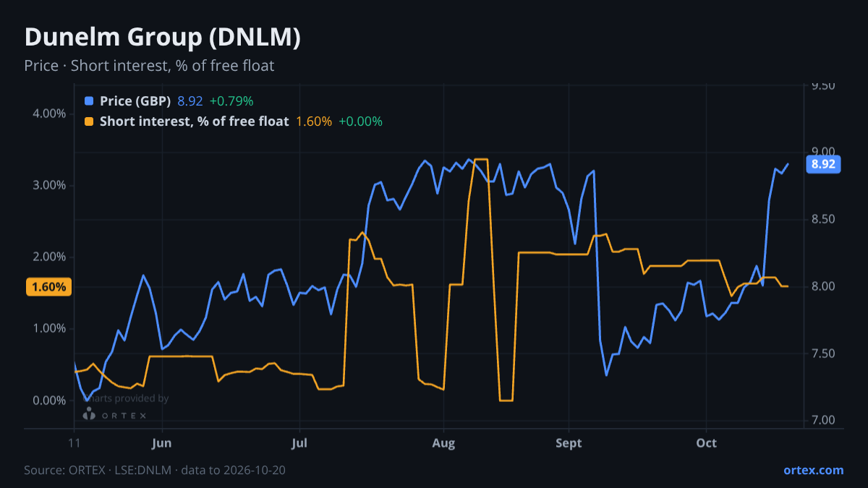Click the blue 8.92 price badge
This screenshot has width=868, height=488.
coord(823,164)
